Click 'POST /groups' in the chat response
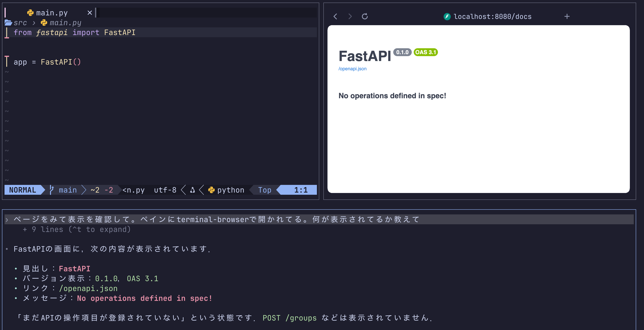This screenshot has height=330, width=644. (290, 318)
